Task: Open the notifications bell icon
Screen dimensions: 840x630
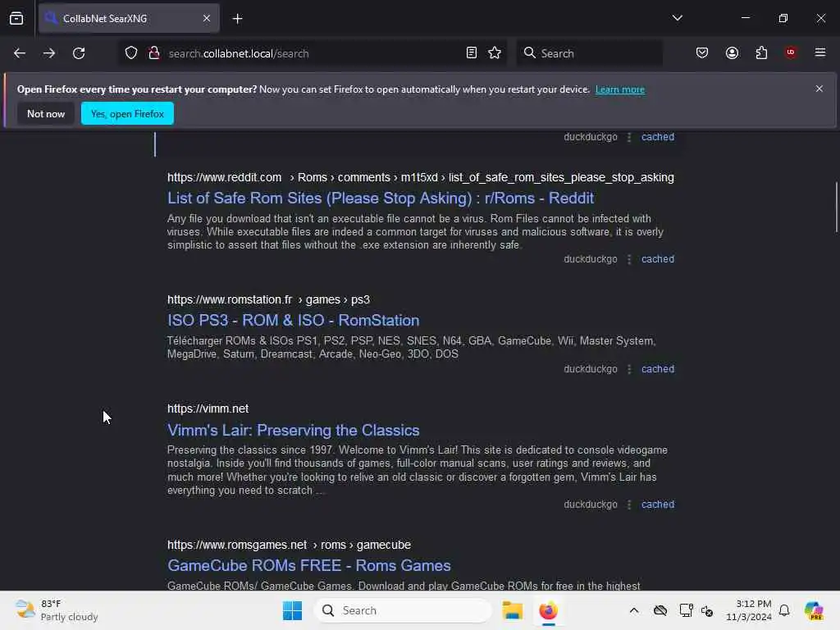Action: [x=784, y=610]
